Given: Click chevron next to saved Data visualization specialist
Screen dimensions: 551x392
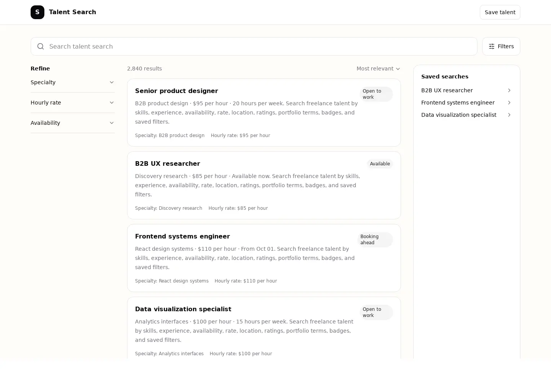Looking at the screenshot, I should (509, 115).
